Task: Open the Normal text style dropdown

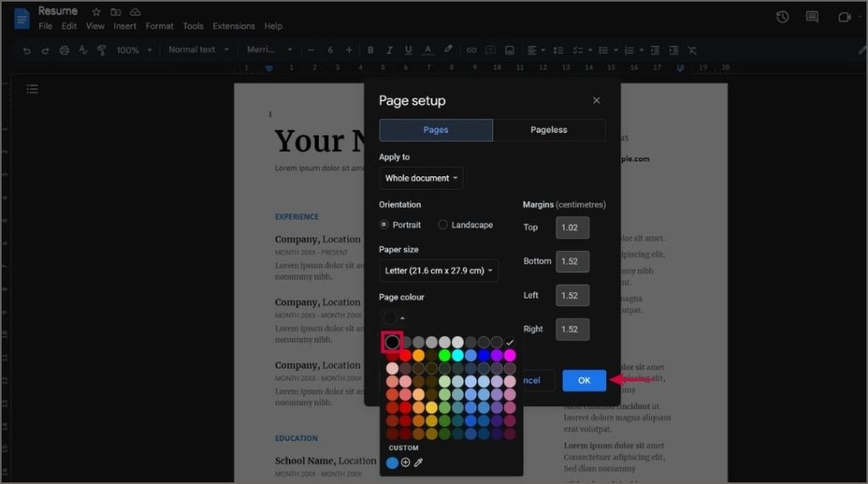Action: click(x=198, y=50)
